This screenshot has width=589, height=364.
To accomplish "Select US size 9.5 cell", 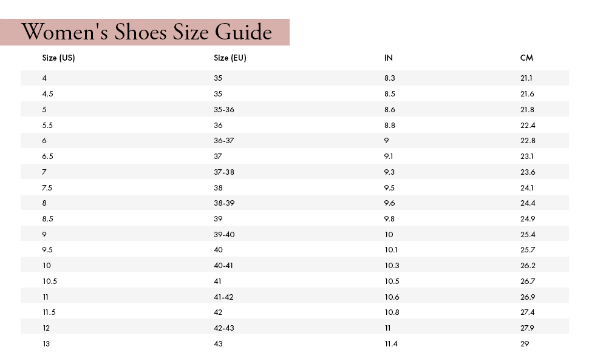I will click(x=47, y=250).
